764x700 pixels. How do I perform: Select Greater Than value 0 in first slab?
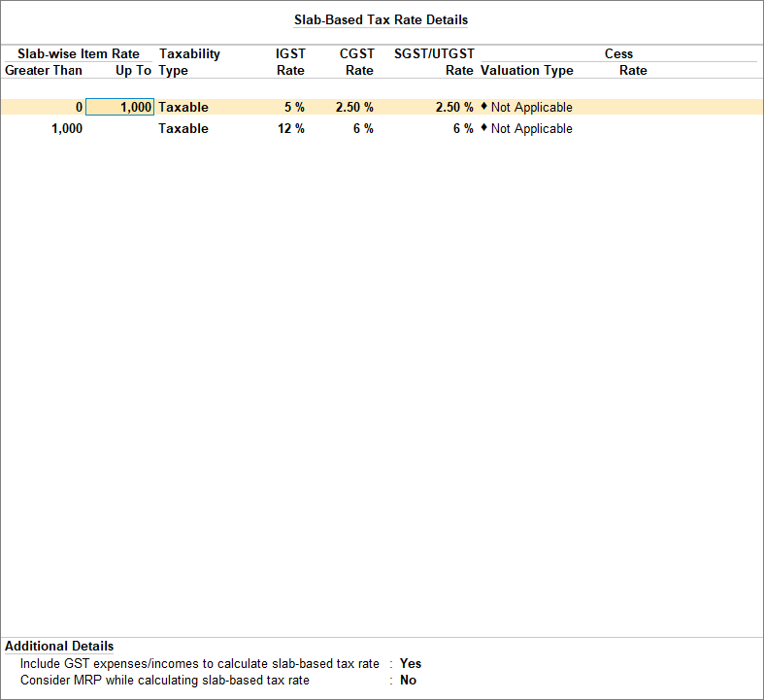[79, 107]
